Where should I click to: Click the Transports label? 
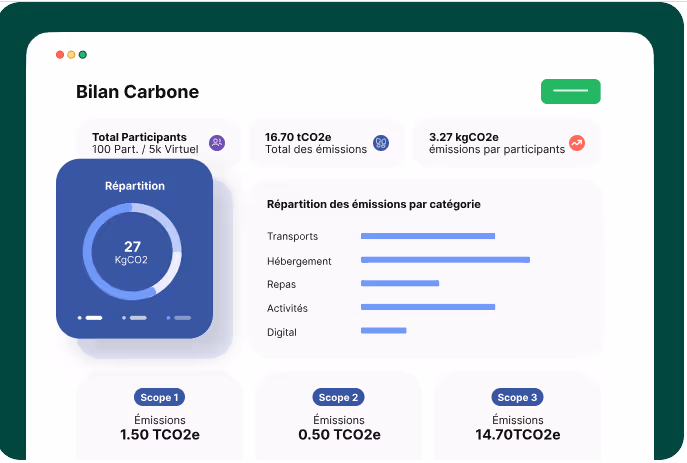coord(293,236)
